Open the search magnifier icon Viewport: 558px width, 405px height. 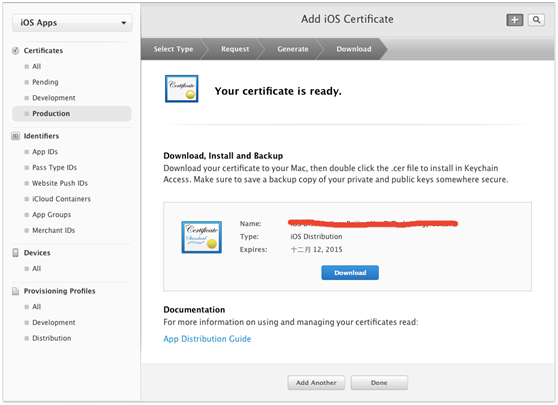coord(536,20)
